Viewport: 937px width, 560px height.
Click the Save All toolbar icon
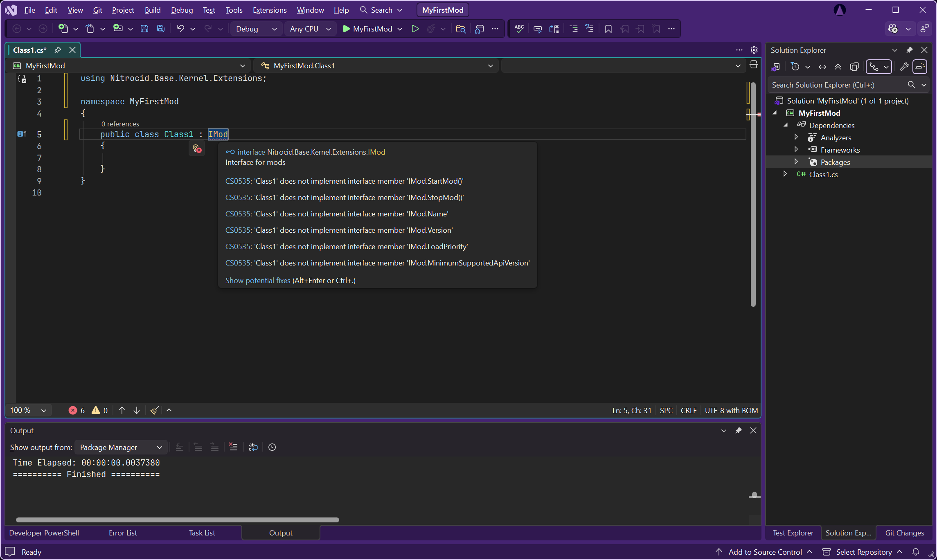click(160, 29)
